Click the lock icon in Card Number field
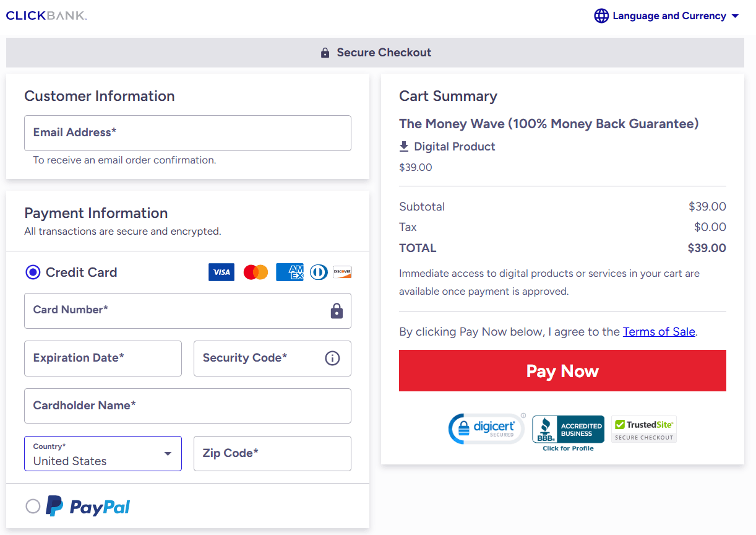 pos(336,311)
